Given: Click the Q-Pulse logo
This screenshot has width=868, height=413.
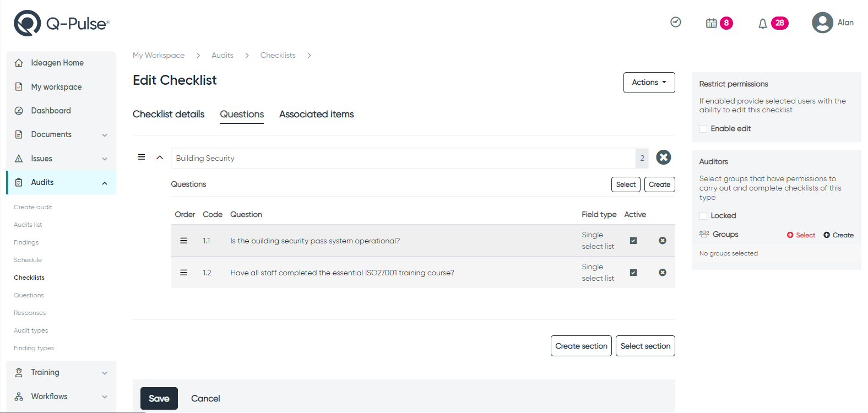Looking at the screenshot, I should [62, 23].
